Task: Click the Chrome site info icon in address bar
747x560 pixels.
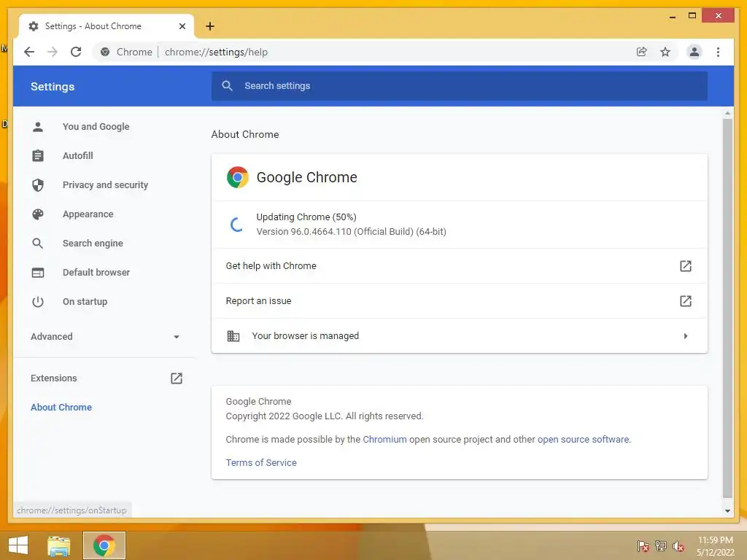Action: tap(105, 52)
